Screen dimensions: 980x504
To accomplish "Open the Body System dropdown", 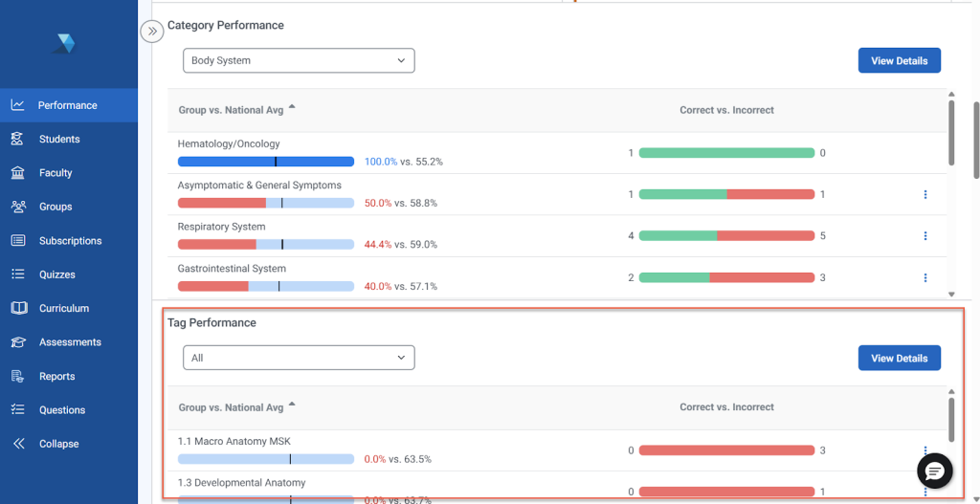I will (298, 60).
